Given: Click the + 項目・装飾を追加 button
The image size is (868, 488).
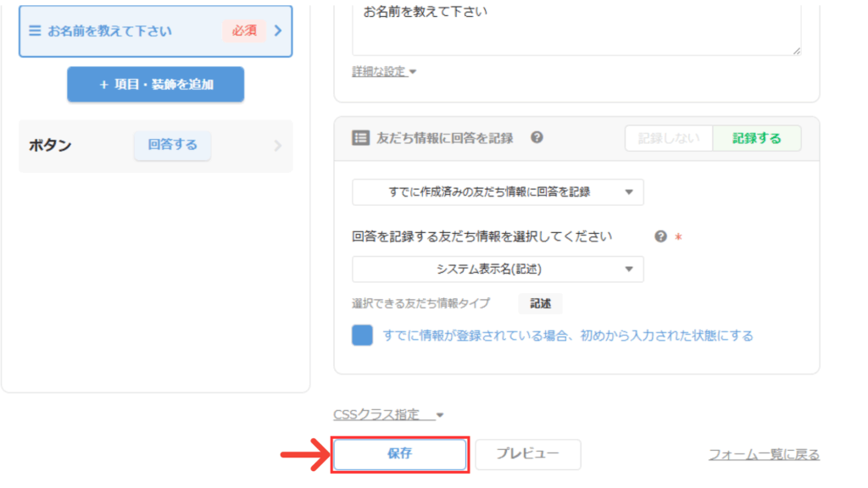Looking at the screenshot, I should (x=156, y=85).
